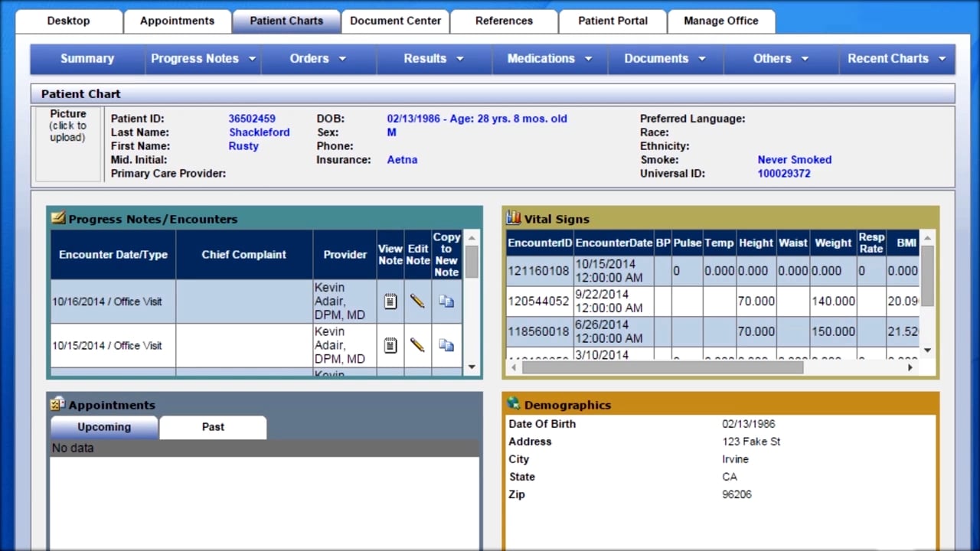Open the Summary section
980x551 pixels.
pyautogui.click(x=87, y=59)
